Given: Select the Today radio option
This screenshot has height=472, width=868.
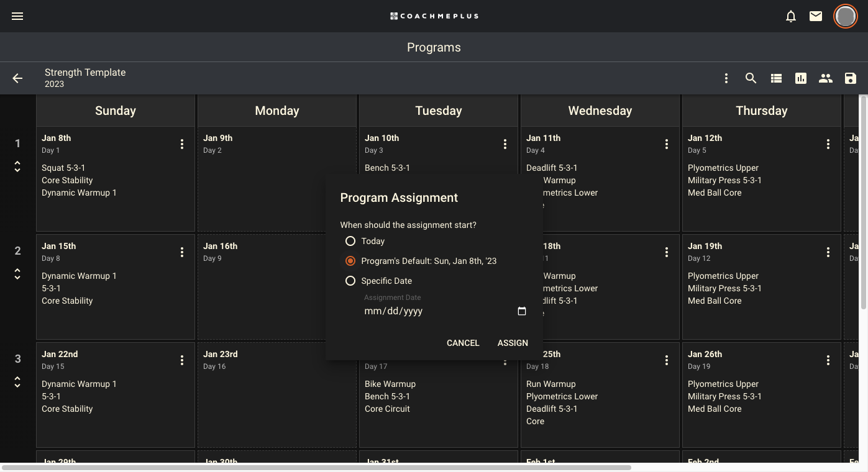Looking at the screenshot, I should 350,241.
